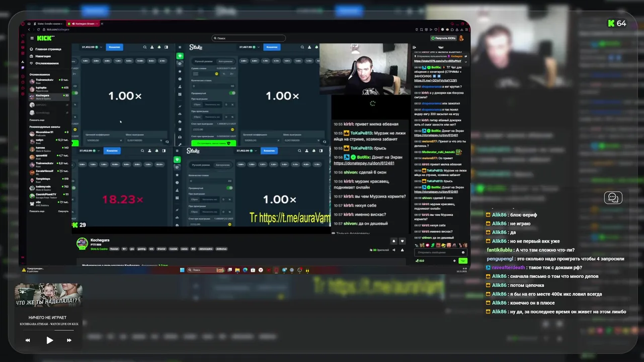
Task: Open a new browser tab with plus
Action: coord(102,24)
